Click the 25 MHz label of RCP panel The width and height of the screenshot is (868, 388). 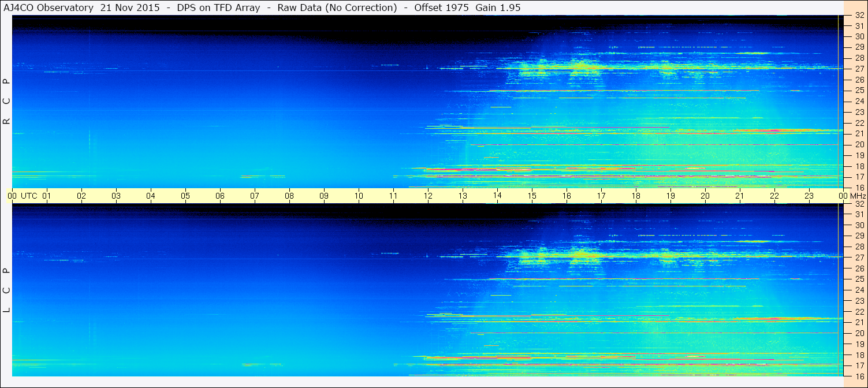click(859, 91)
